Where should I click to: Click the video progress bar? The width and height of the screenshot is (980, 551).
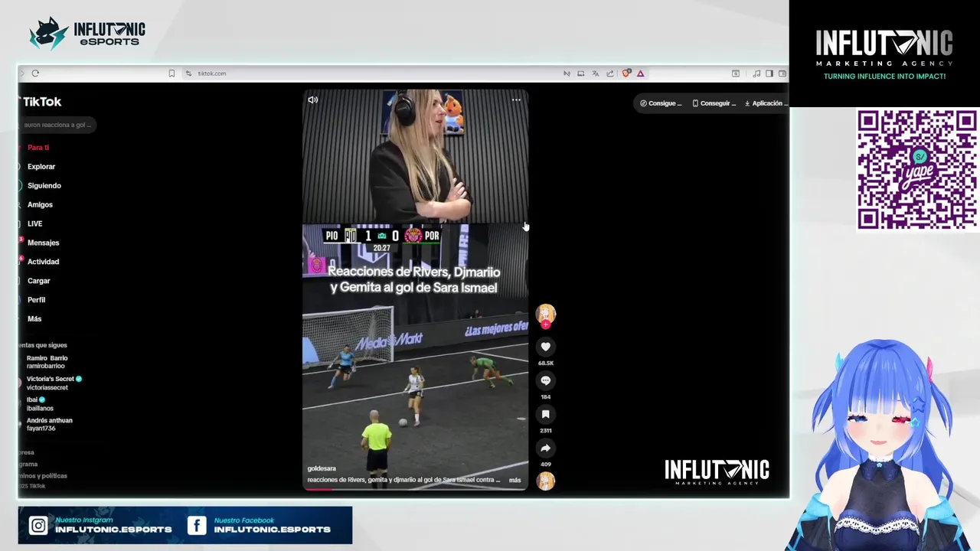pyautogui.click(x=415, y=489)
